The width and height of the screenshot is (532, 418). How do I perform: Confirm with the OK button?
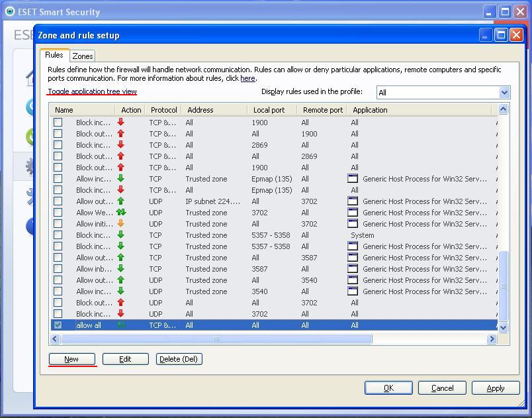pos(388,388)
